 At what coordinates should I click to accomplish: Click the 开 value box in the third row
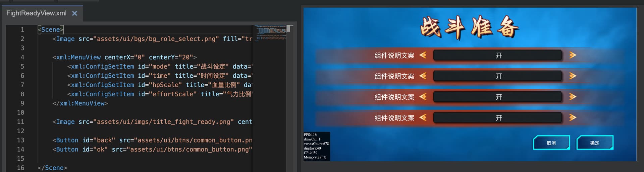tap(498, 97)
